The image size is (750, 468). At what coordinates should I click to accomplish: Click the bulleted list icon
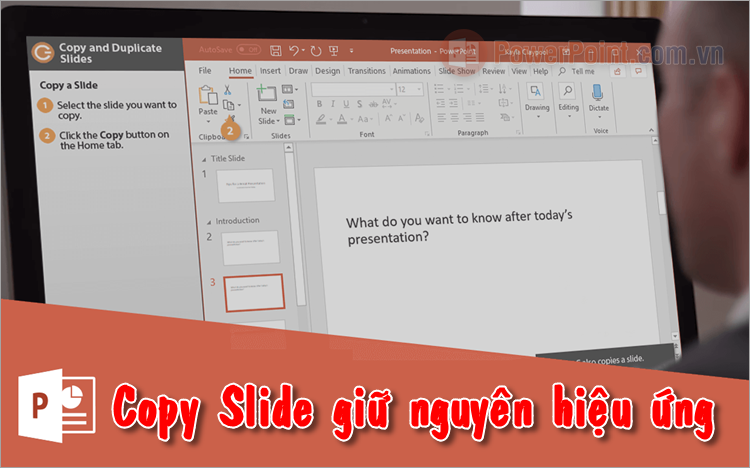click(x=439, y=89)
